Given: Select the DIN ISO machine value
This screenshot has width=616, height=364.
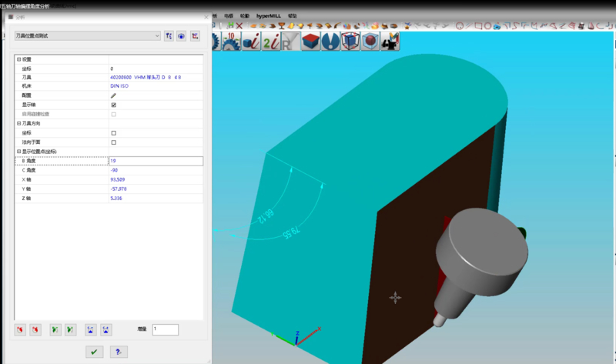Looking at the screenshot, I should pos(118,86).
